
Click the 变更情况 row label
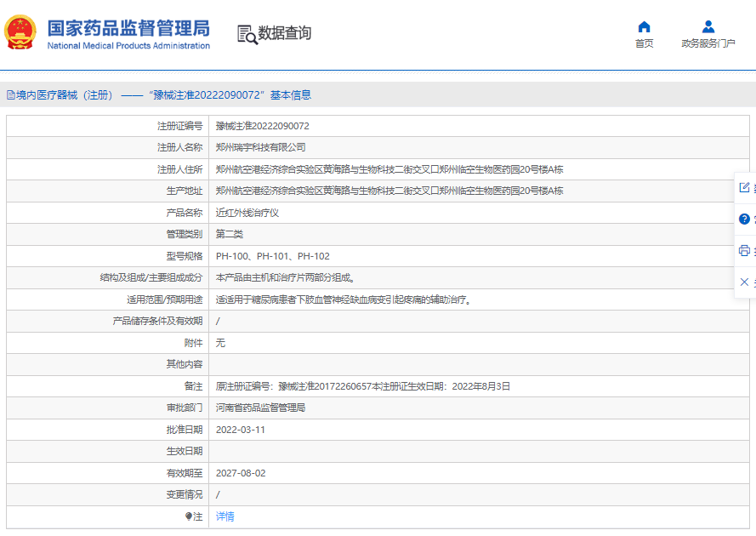pyautogui.click(x=185, y=495)
